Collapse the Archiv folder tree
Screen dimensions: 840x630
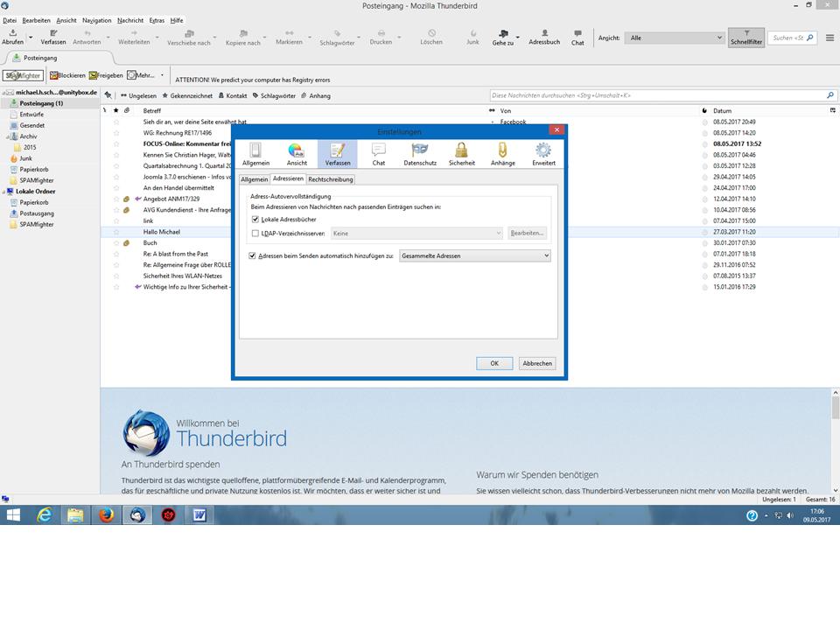tap(8, 136)
